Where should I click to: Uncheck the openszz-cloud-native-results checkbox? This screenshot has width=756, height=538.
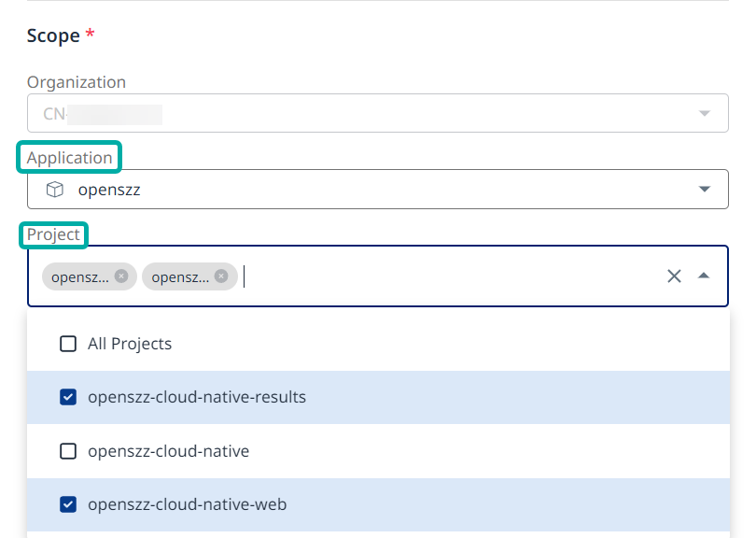click(68, 397)
